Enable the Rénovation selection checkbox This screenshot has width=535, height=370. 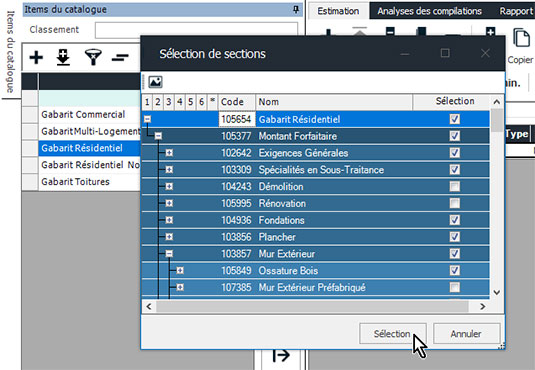454,203
